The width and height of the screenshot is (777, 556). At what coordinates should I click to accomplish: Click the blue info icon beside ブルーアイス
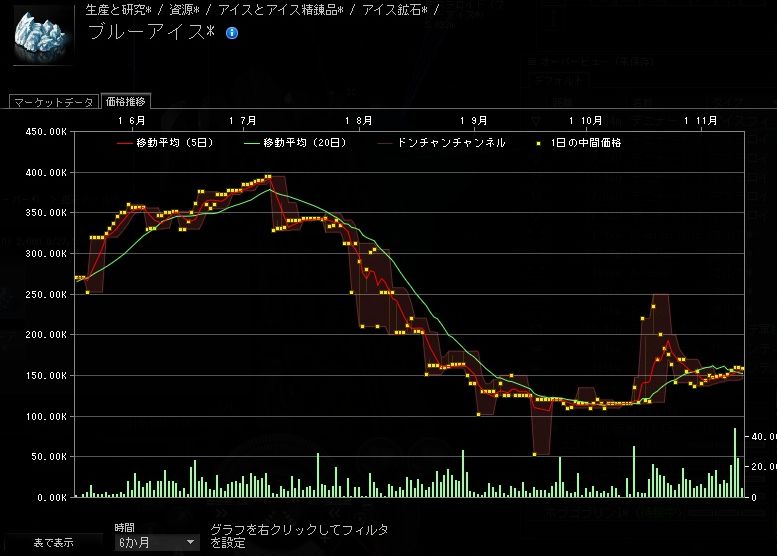[231, 33]
